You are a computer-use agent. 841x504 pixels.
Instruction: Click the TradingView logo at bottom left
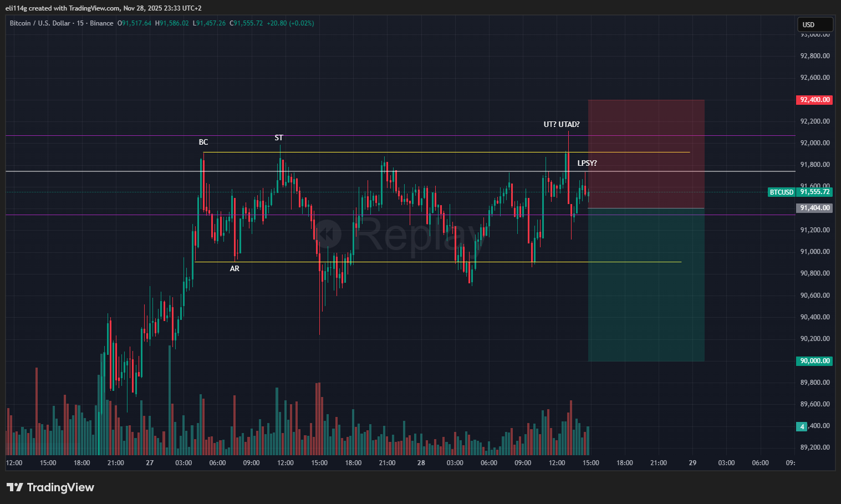coord(50,487)
